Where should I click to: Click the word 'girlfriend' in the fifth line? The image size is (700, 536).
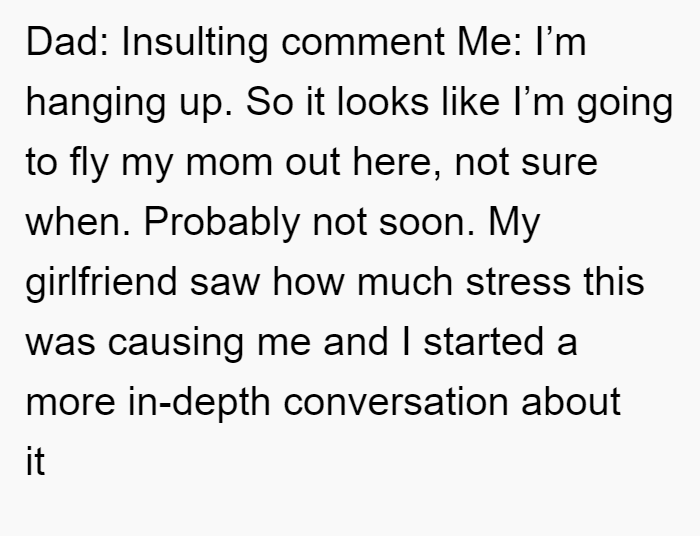coord(102,284)
